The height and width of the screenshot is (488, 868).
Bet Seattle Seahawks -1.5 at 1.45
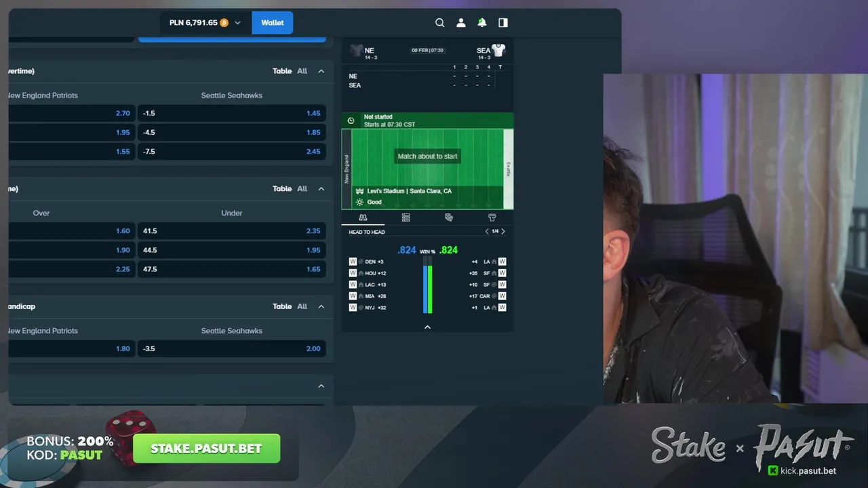coord(232,113)
